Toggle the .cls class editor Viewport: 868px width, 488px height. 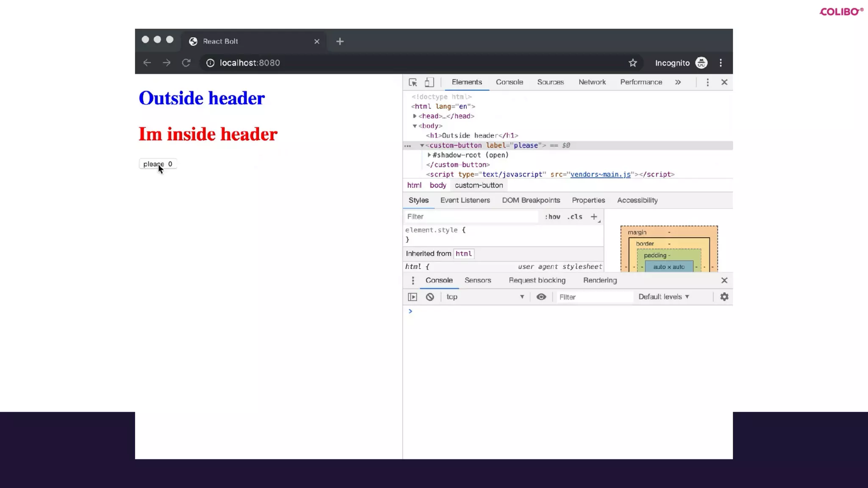tap(575, 216)
